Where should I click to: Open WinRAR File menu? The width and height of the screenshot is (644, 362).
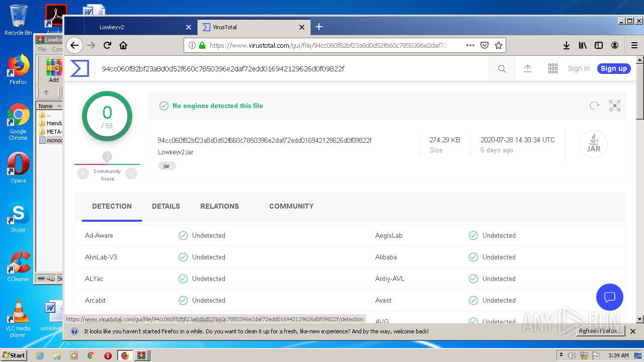tap(42, 49)
